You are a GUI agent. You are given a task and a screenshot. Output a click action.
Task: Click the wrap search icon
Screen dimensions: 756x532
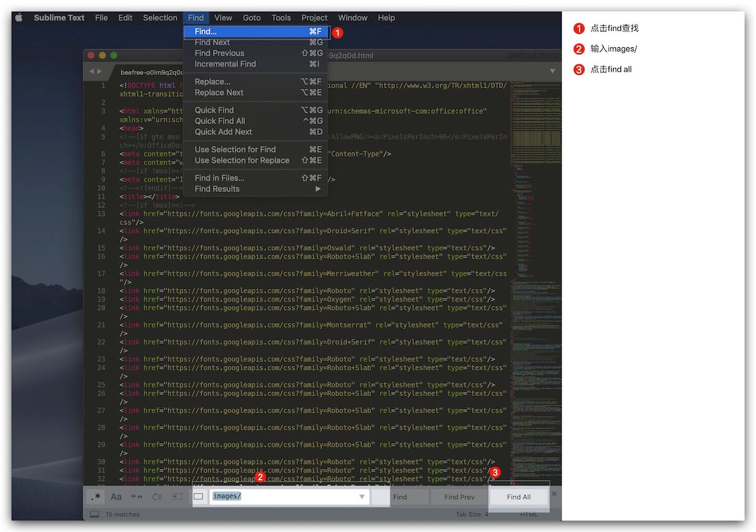(157, 497)
